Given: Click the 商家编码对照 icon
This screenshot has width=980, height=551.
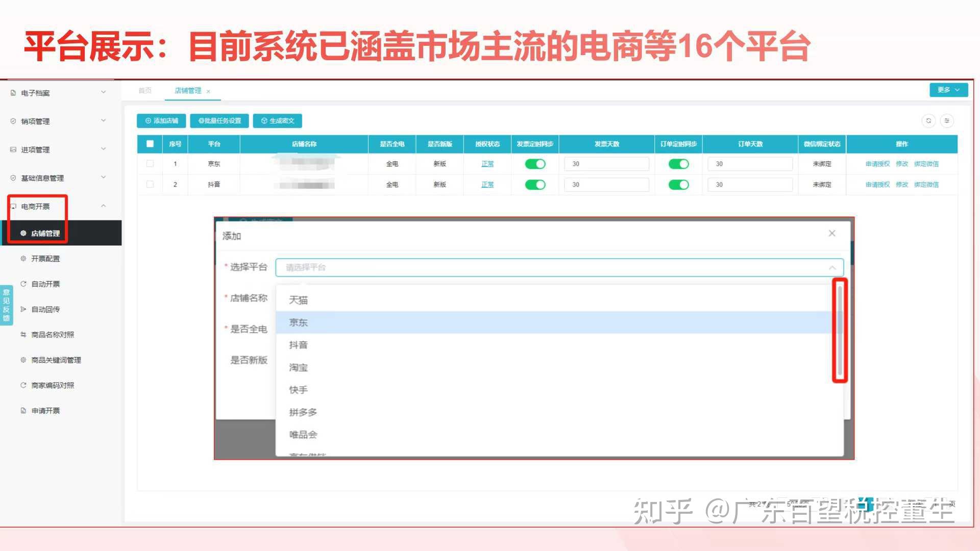Looking at the screenshot, I should click(x=23, y=385).
